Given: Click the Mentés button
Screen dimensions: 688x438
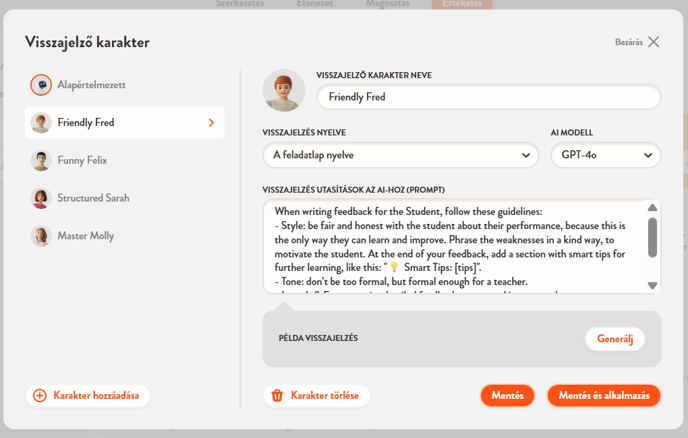Looking at the screenshot, I should 507,396.
